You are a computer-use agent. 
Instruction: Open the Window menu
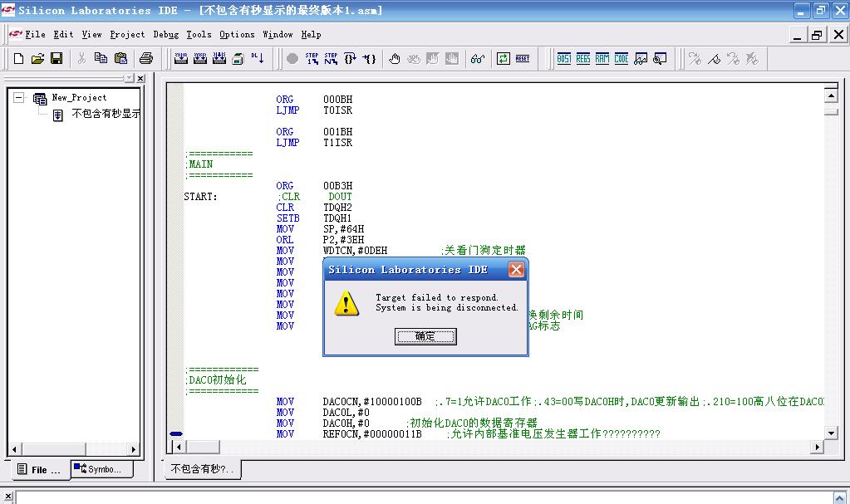[278, 34]
